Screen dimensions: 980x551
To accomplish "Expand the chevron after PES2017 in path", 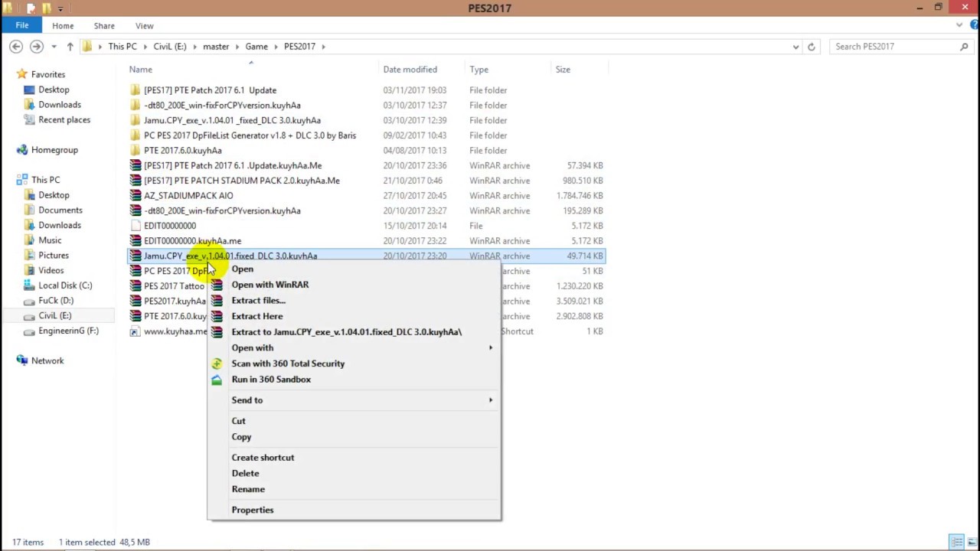I will [x=324, y=47].
